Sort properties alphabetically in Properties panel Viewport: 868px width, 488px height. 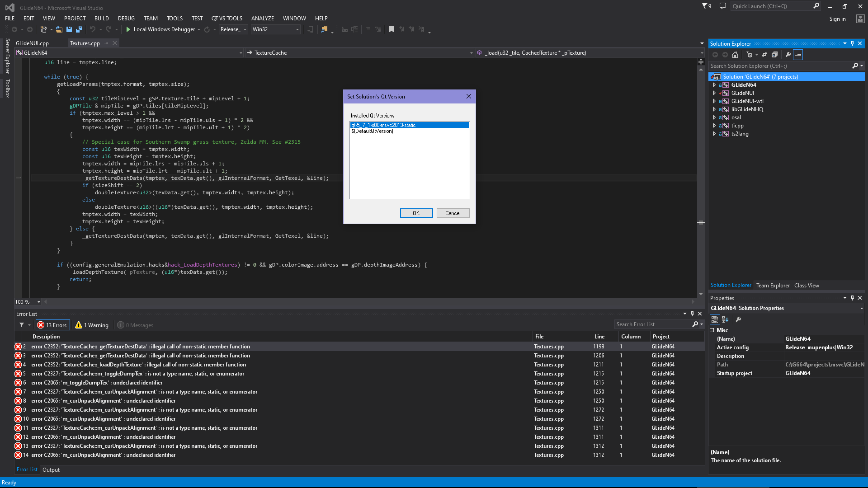(725, 319)
